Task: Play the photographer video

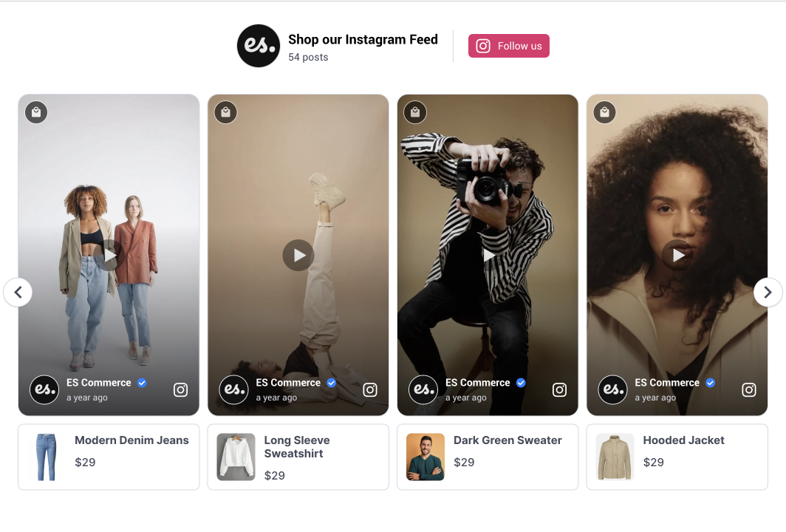Action: tap(488, 255)
